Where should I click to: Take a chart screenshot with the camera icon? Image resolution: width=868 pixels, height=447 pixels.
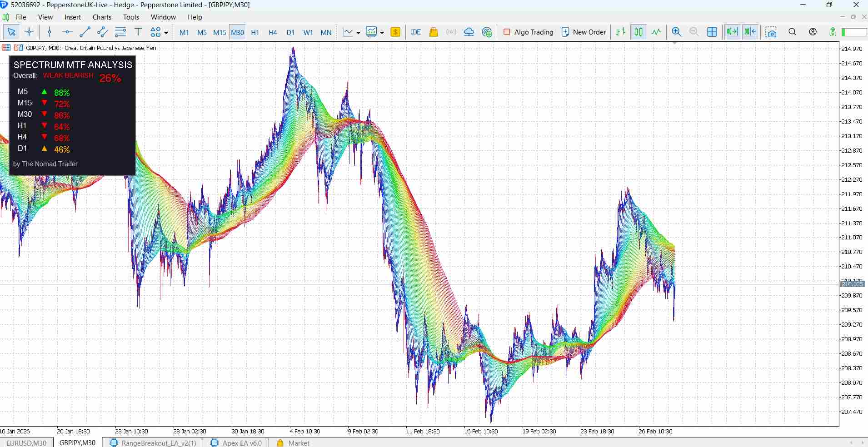pyautogui.click(x=771, y=32)
